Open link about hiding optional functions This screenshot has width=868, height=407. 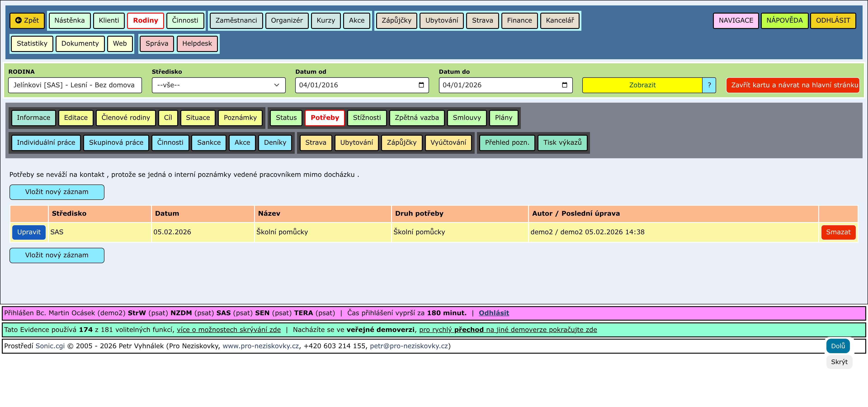229,330
